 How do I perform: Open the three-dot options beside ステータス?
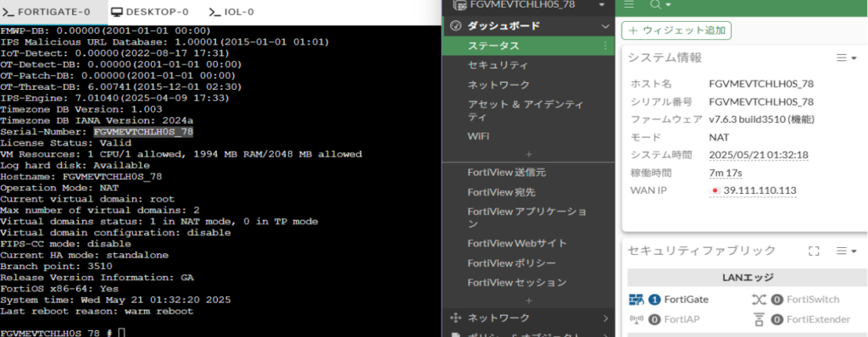tap(605, 46)
